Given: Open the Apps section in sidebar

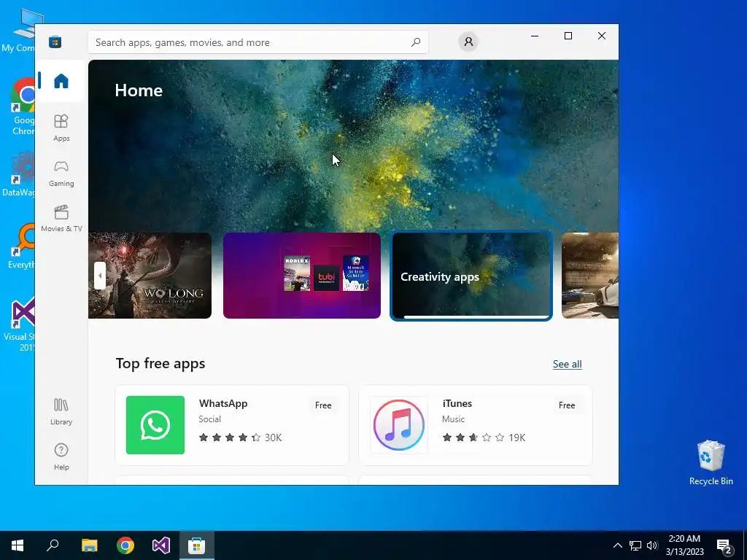Looking at the screenshot, I should (61, 128).
